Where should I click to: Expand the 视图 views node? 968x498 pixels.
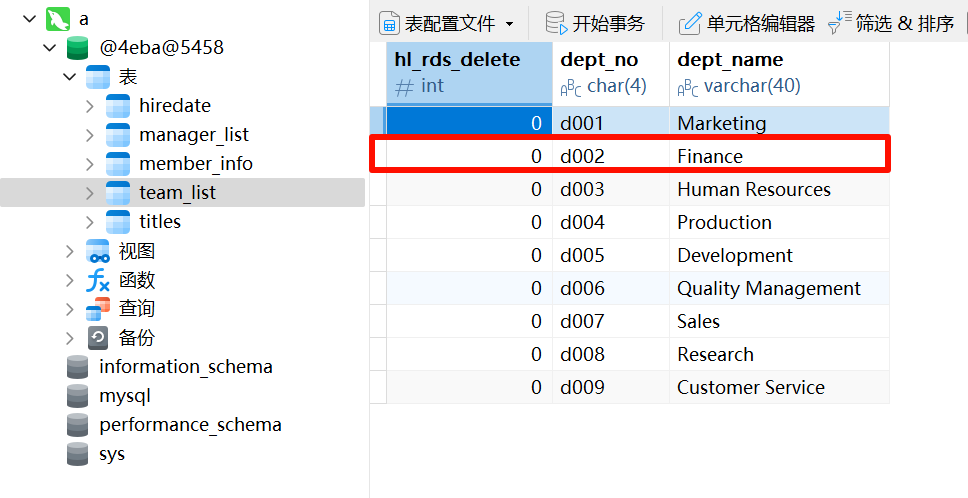[x=70, y=251]
